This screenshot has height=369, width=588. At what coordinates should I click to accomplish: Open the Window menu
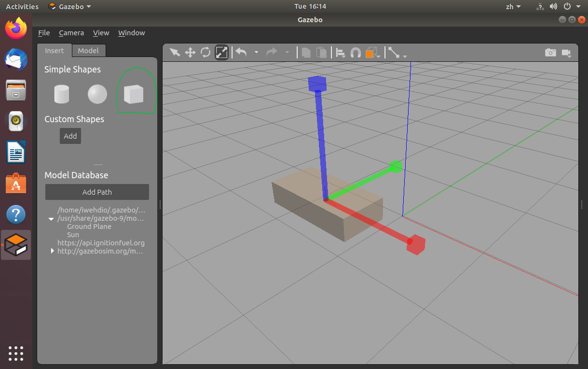(x=132, y=33)
